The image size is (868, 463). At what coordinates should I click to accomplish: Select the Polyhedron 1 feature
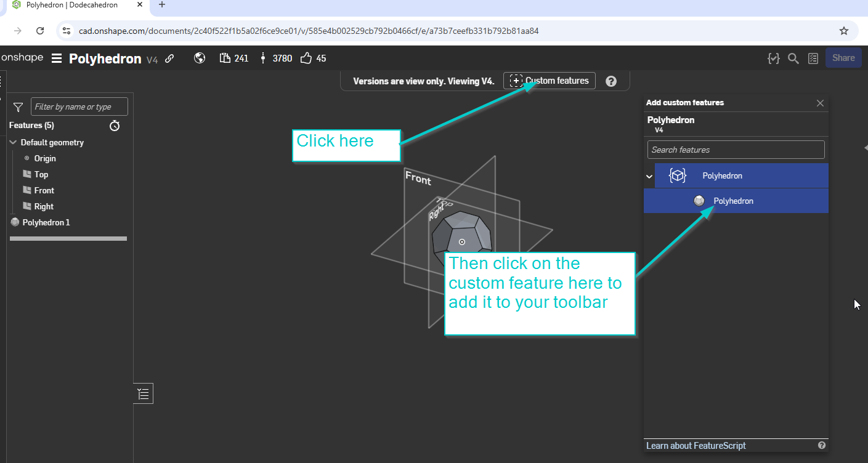click(46, 222)
